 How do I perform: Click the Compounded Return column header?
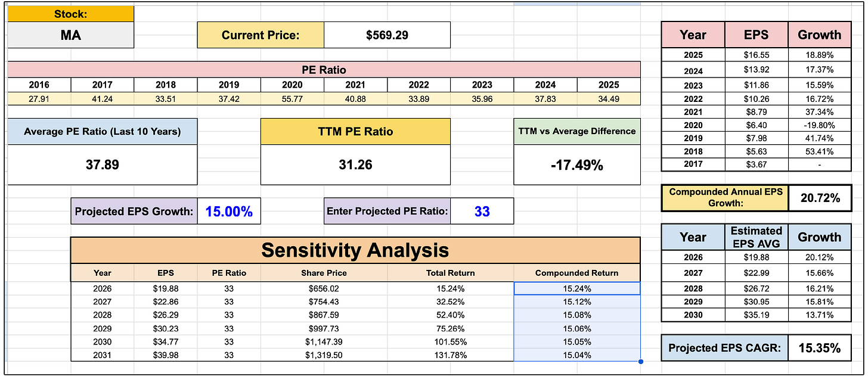click(576, 273)
